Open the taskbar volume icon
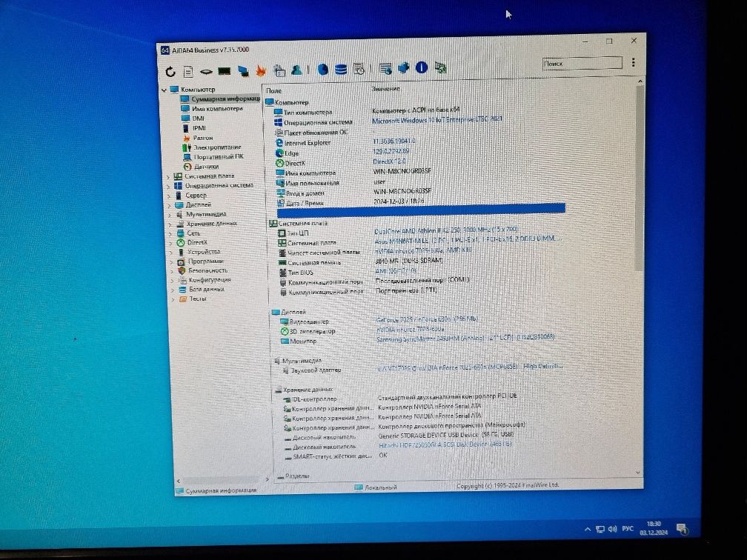Screen dimensions: 747x560 point(613,529)
